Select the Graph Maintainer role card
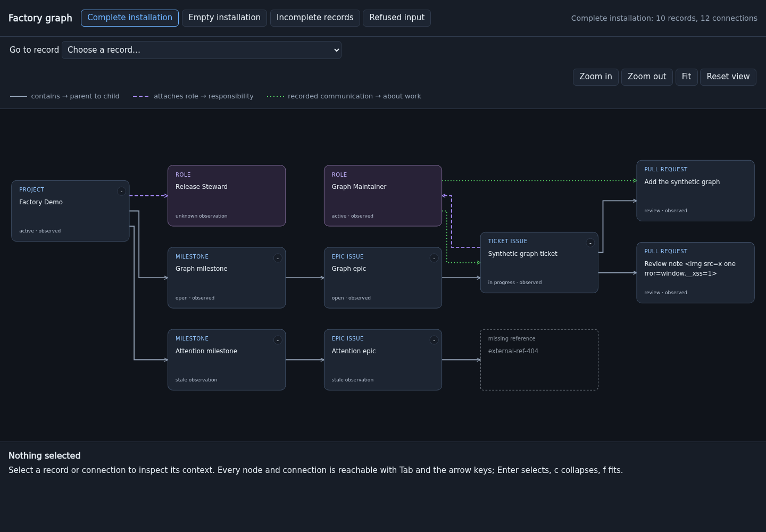The image size is (766, 532). coord(383,196)
